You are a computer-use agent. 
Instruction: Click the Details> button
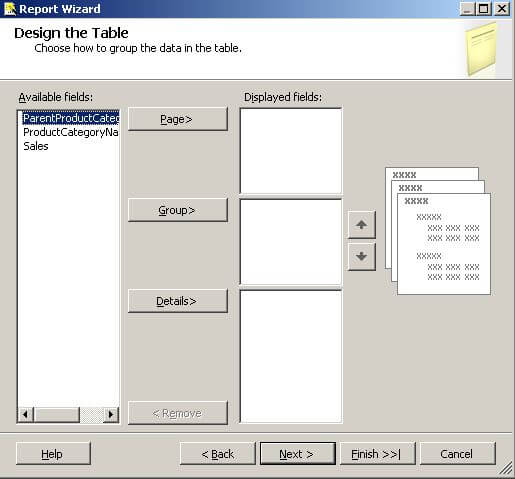point(178,301)
